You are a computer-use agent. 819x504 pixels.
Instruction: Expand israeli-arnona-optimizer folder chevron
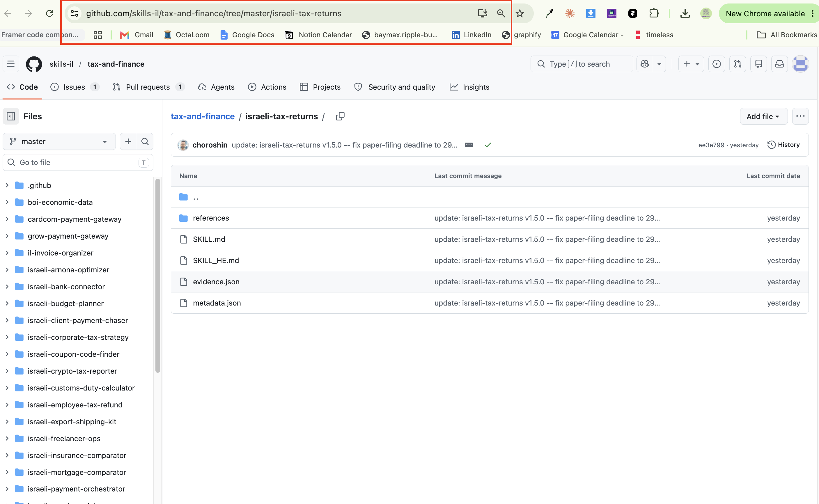pos(7,270)
